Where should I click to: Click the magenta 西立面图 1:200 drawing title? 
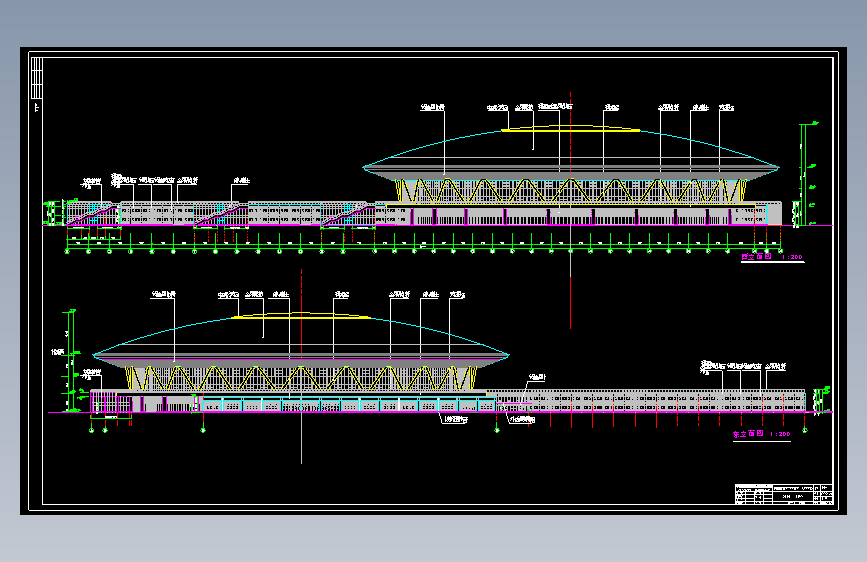772,257
